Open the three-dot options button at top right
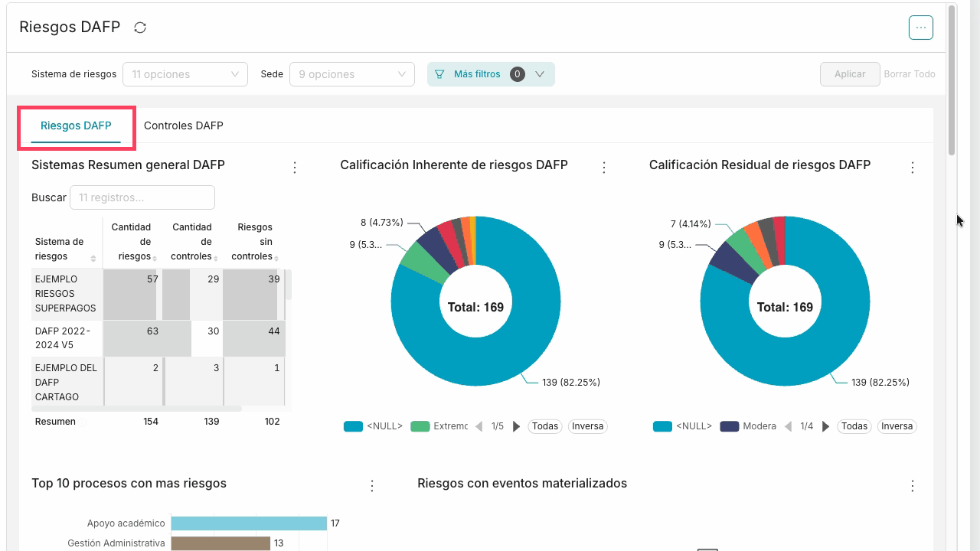The height and width of the screenshot is (551, 980). pyautogui.click(x=921, y=28)
